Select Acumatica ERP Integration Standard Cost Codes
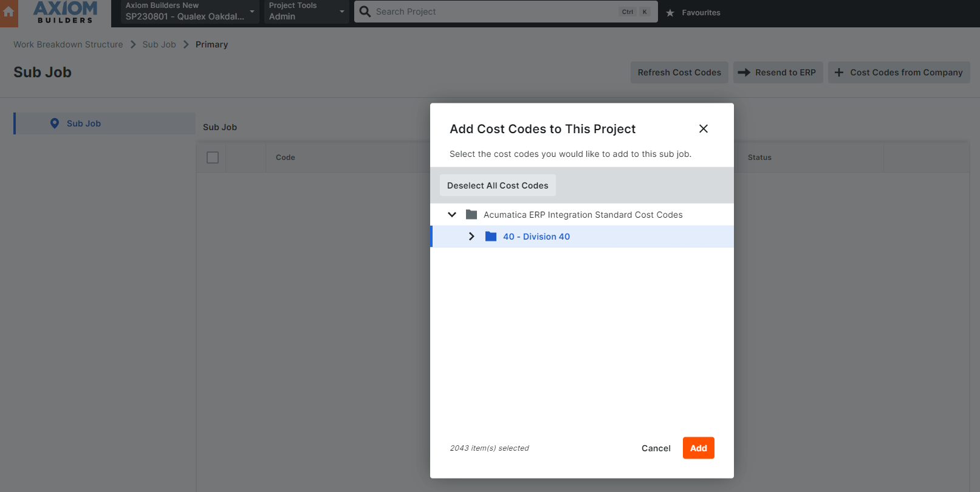Image resolution: width=980 pixels, height=492 pixels. [583, 215]
